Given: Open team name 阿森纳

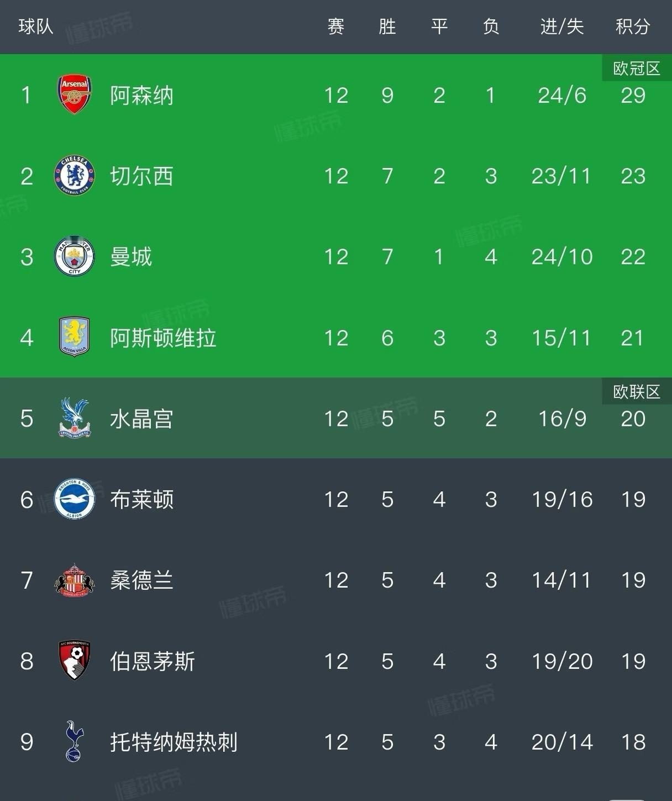Looking at the screenshot, I should coord(141,96).
